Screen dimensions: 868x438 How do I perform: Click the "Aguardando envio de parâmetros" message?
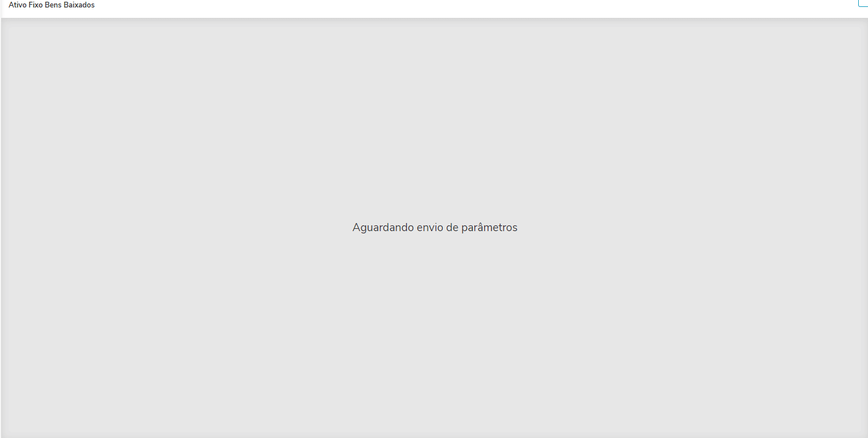tap(435, 228)
